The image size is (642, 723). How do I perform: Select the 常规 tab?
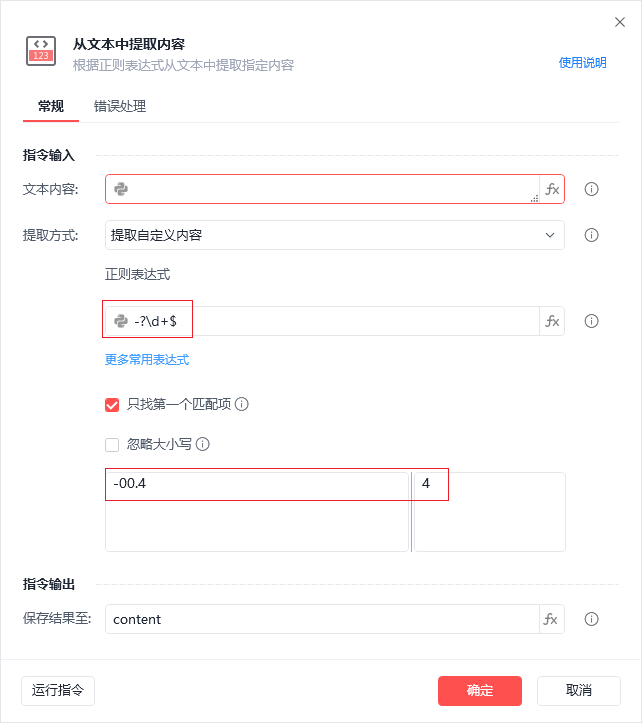click(51, 107)
